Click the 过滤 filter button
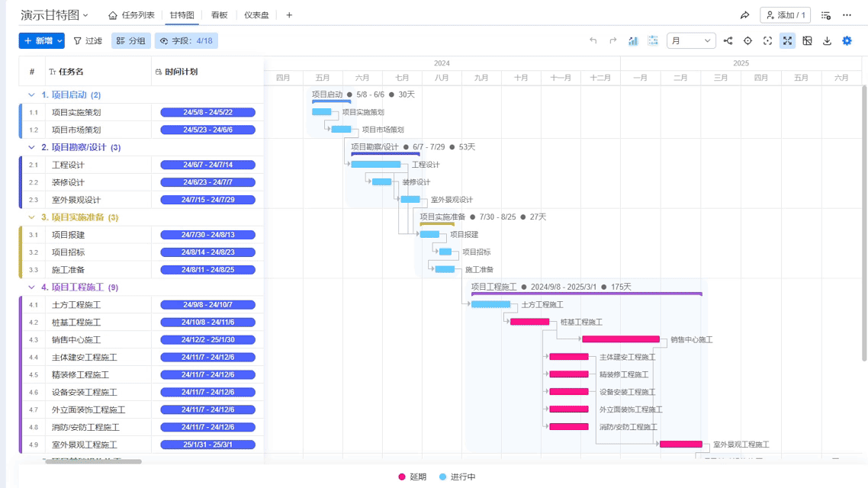The image size is (868, 488). pyautogui.click(x=88, y=41)
